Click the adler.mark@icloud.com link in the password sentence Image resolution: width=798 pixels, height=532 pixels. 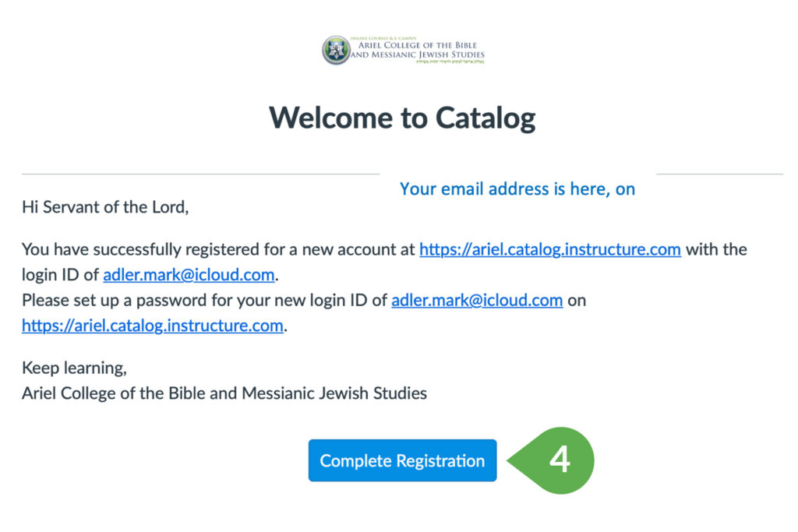tap(477, 300)
